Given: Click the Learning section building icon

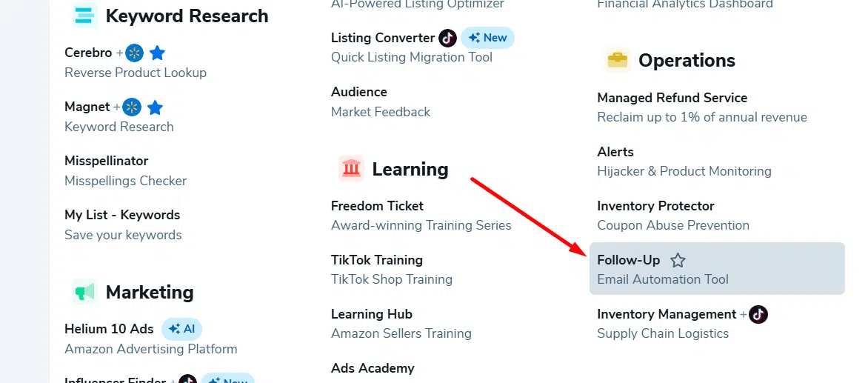Looking at the screenshot, I should pyautogui.click(x=351, y=169).
